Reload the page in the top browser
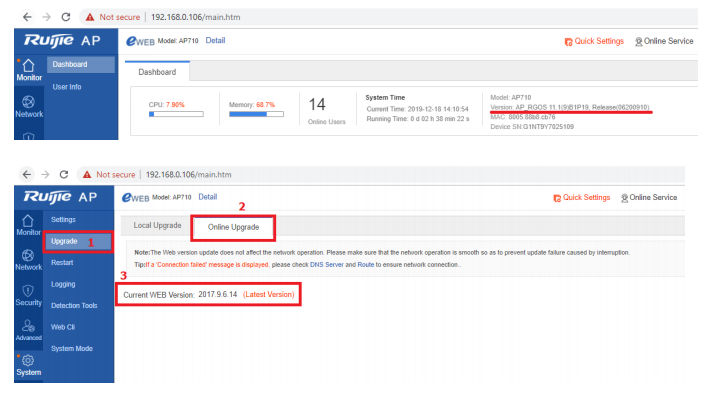The image size is (712, 393). 66,17
